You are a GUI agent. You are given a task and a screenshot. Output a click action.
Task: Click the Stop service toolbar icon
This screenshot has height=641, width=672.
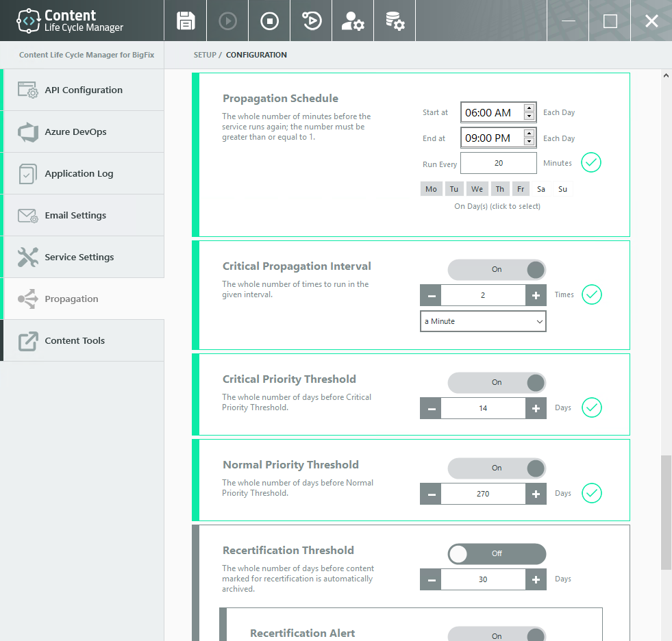click(x=269, y=21)
